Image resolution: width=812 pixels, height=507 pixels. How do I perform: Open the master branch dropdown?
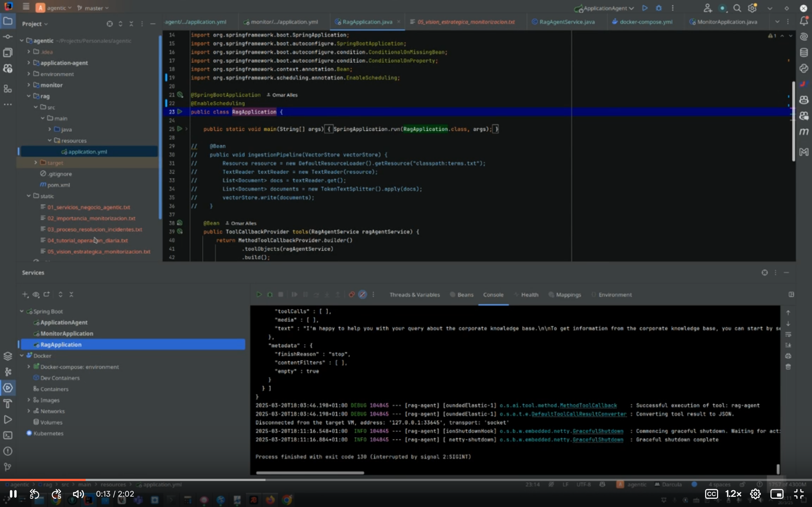(93, 8)
